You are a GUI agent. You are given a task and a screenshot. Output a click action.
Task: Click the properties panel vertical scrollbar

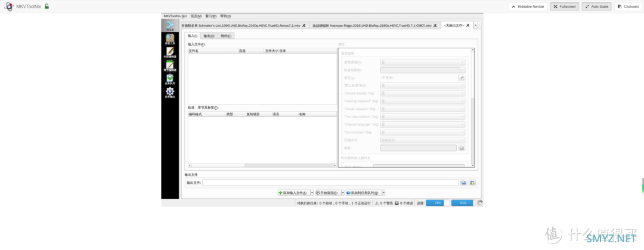click(x=472, y=108)
